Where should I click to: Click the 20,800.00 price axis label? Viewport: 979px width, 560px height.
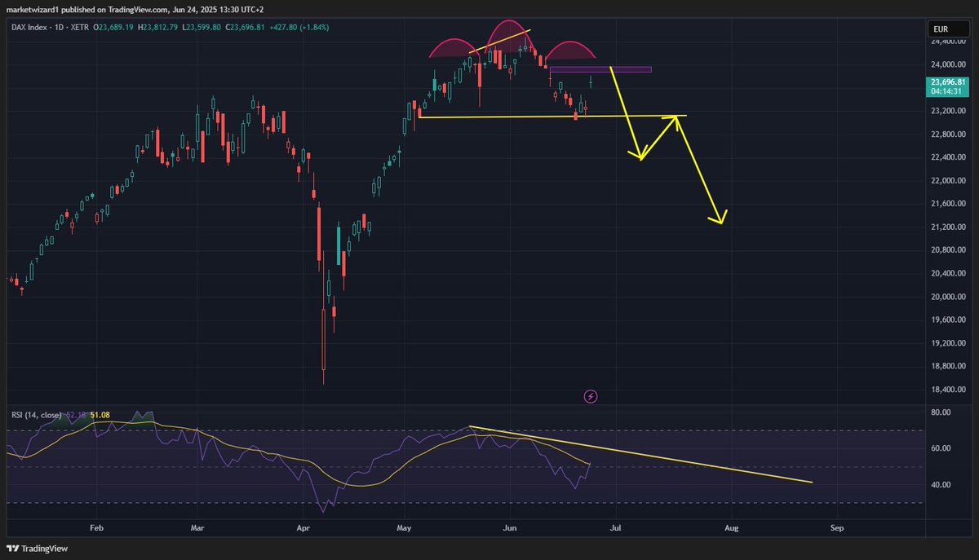948,250
